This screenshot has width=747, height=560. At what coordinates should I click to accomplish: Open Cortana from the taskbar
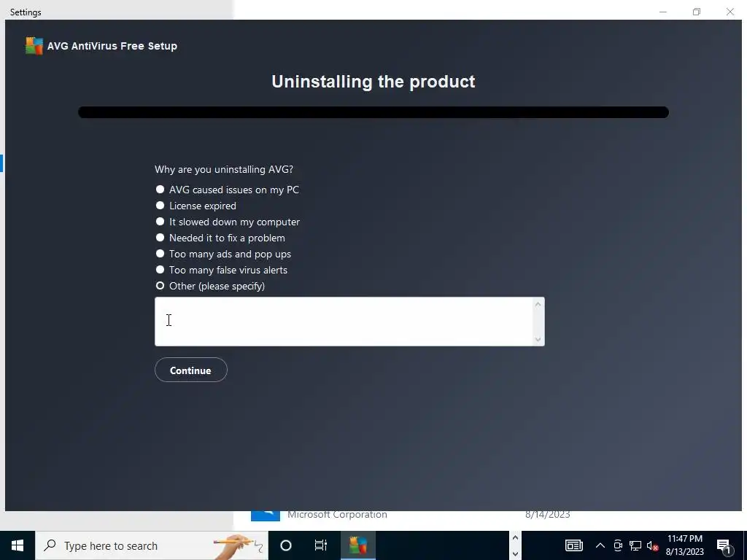pos(286,545)
